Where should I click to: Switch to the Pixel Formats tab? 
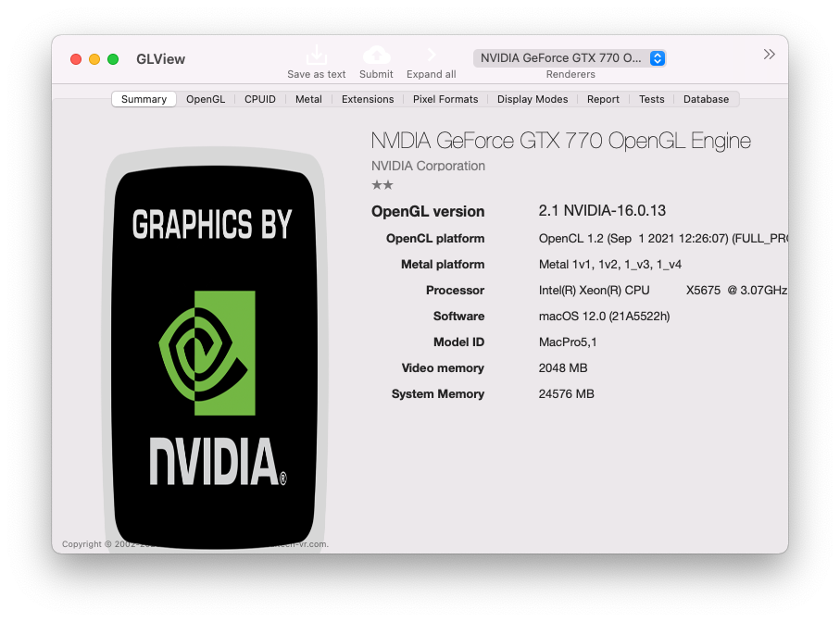click(x=445, y=99)
